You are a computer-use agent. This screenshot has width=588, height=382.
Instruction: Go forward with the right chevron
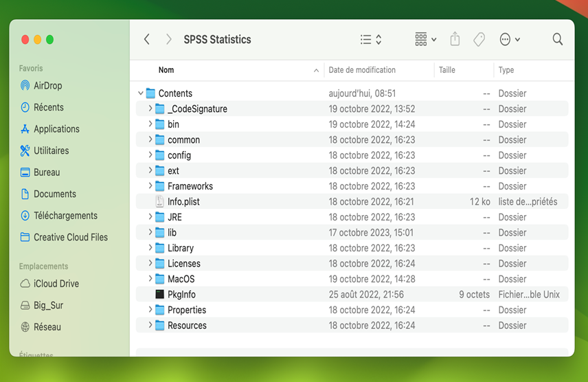[169, 40]
